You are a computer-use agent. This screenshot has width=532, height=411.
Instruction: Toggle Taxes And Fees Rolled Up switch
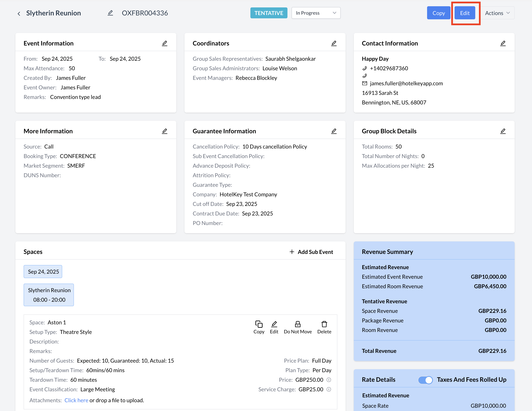pyautogui.click(x=425, y=380)
